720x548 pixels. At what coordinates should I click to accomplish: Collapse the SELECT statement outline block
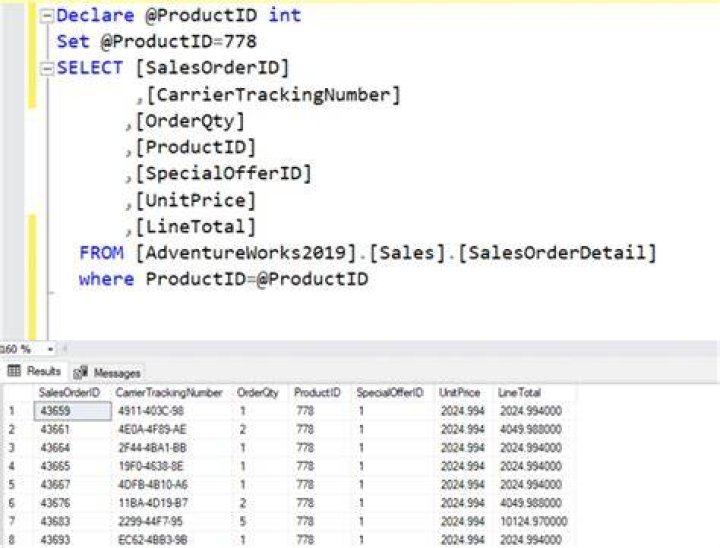47,69
